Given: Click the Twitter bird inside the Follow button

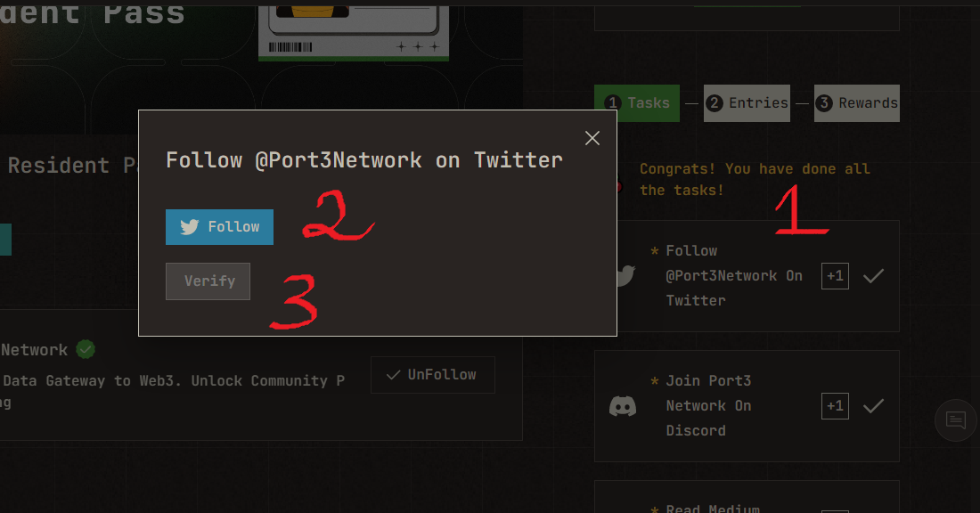Looking at the screenshot, I should 190,227.
